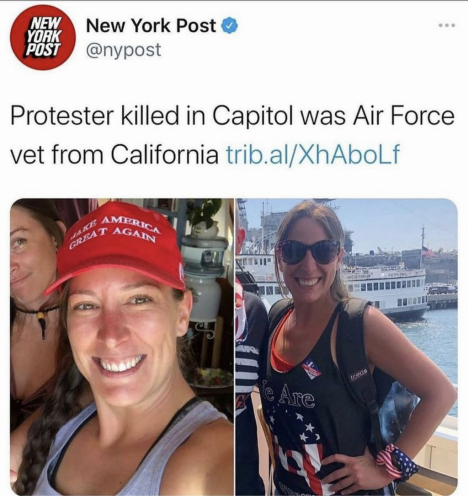The width and height of the screenshot is (468, 500).
Task: Click the tweet text starting 'Protester killed'
Action: click(x=232, y=135)
